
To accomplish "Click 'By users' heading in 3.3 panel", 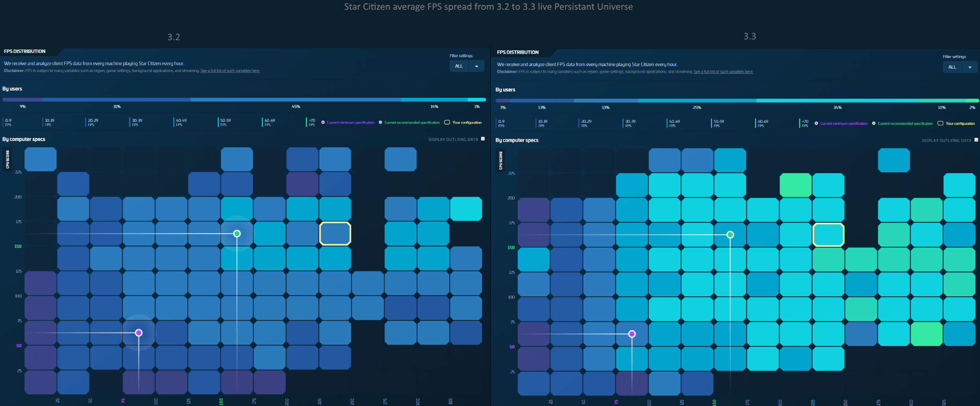I will [505, 89].
